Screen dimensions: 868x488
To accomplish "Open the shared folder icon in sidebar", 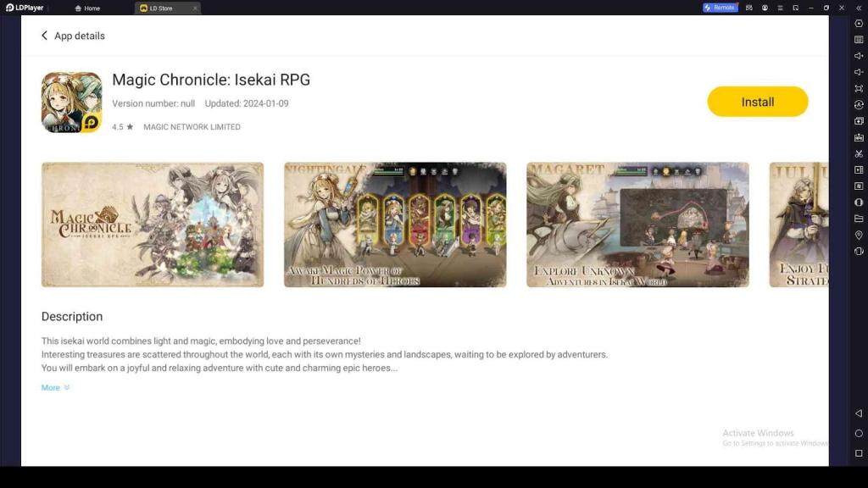I will [x=859, y=219].
